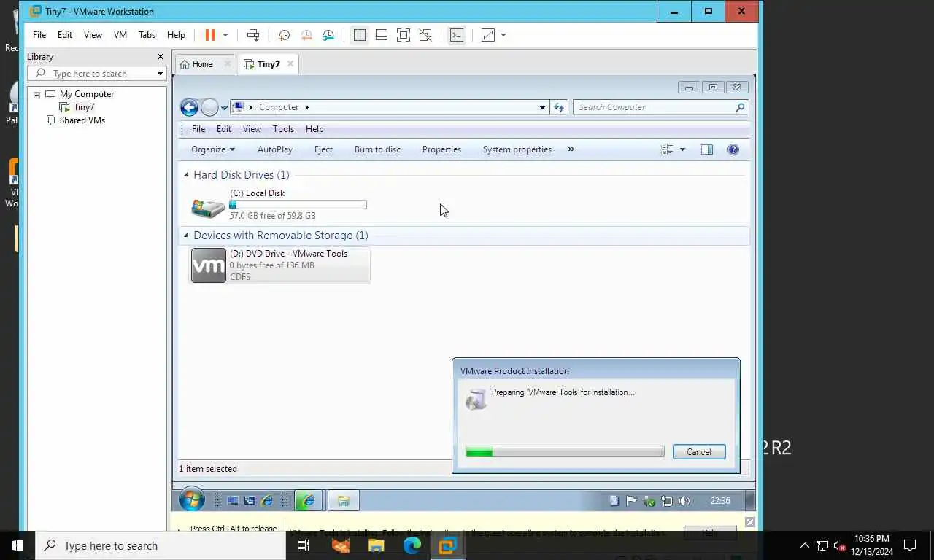Open Snapshot Manager wrench-clock icon

329,35
